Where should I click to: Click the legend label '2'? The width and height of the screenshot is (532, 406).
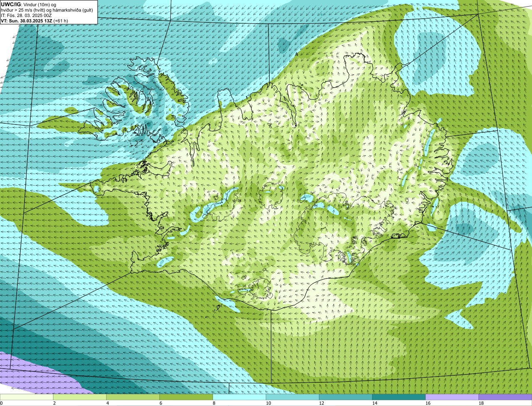tap(54, 403)
